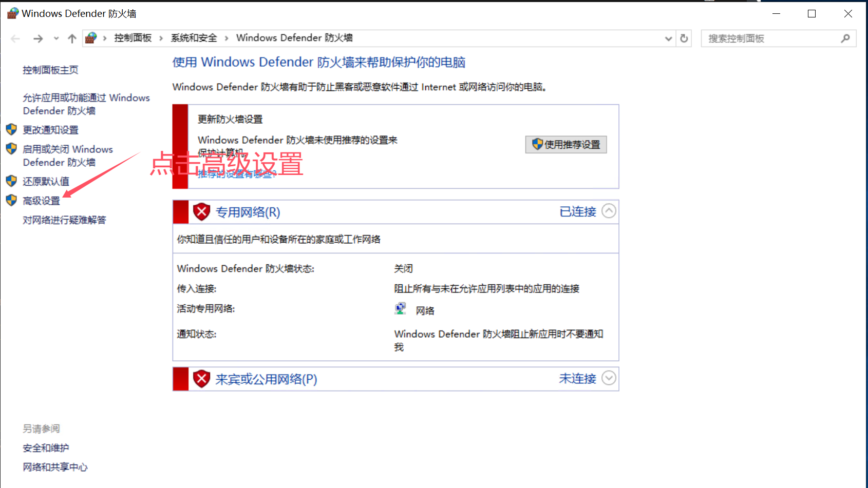The width and height of the screenshot is (868, 488).
Task: Click the back navigation arrow
Action: click(x=15, y=38)
